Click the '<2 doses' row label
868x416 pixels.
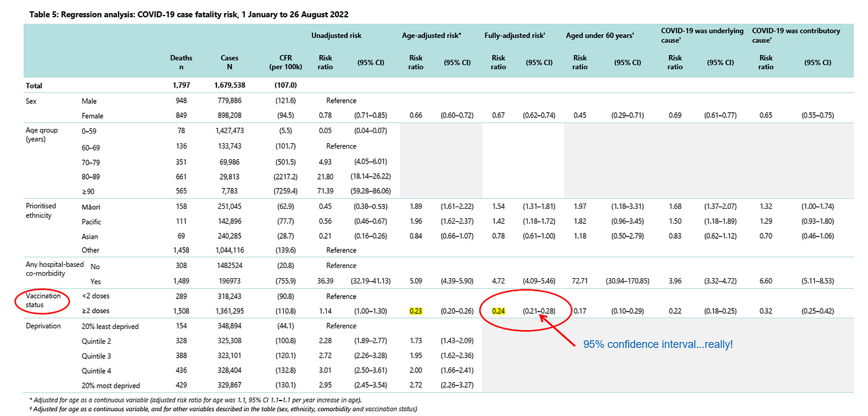coord(95,296)
